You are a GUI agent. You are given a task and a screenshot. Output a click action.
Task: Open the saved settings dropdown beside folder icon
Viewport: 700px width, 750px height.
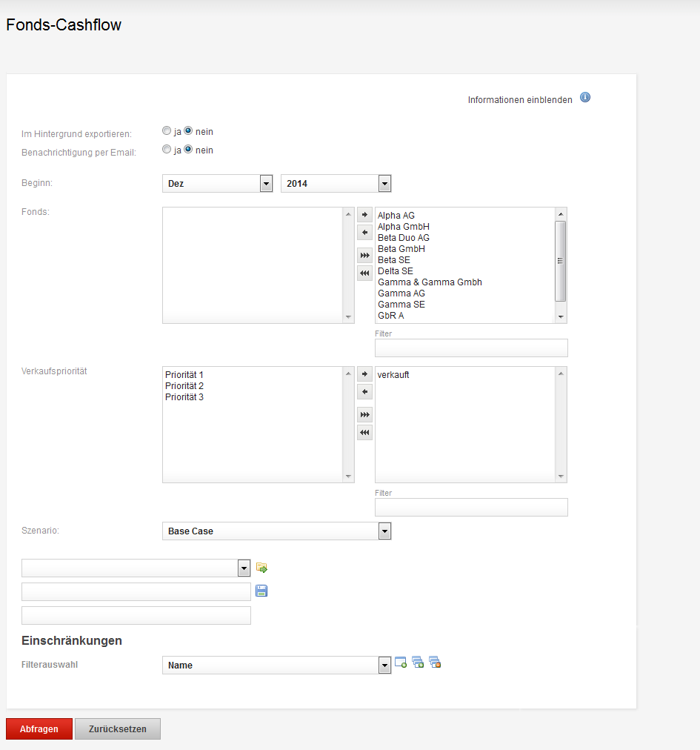point(136,568)
